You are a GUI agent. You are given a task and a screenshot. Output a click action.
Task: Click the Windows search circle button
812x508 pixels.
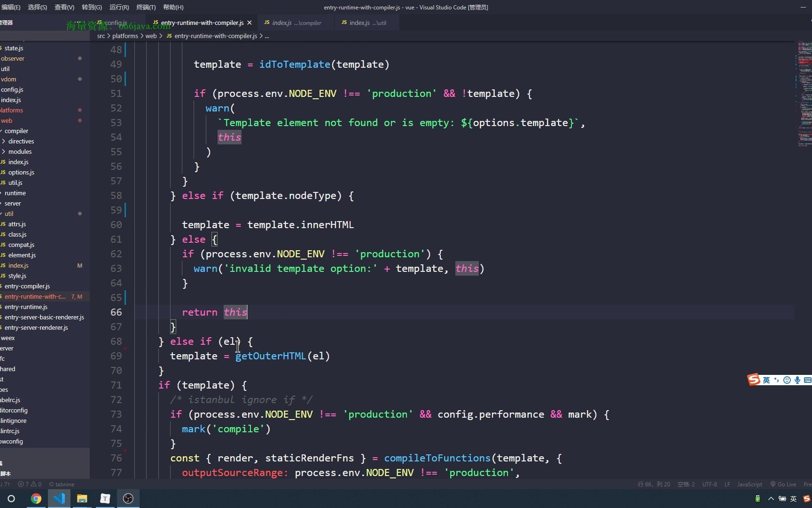coord(11,499)
